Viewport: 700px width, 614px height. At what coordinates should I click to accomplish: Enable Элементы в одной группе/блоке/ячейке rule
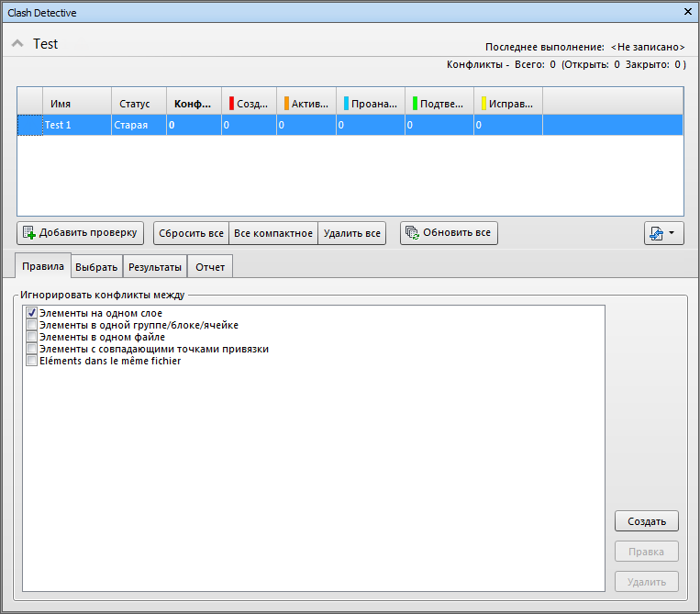point(32,325)
